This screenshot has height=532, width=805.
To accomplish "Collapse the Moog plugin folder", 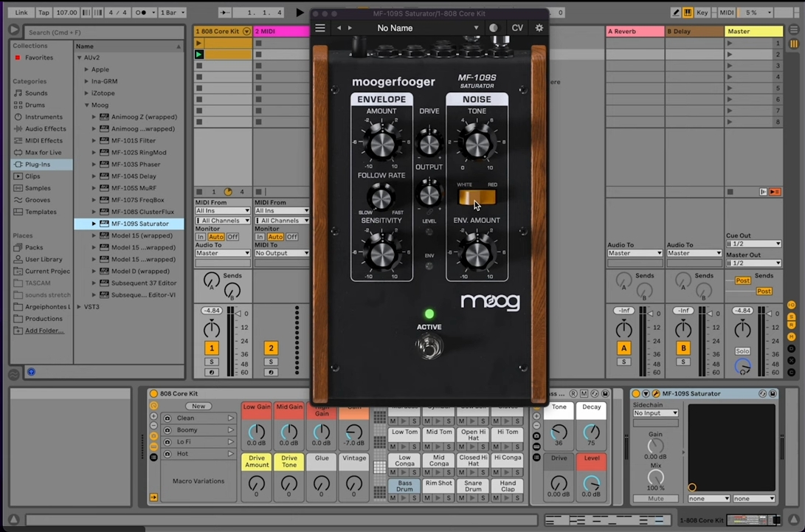I will [x=86, y=105].
